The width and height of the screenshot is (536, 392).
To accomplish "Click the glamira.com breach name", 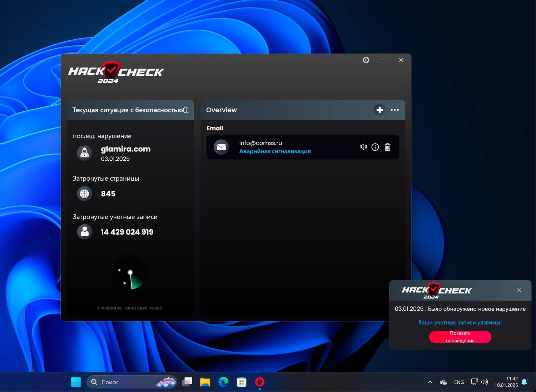I will (x=126, y=149).
